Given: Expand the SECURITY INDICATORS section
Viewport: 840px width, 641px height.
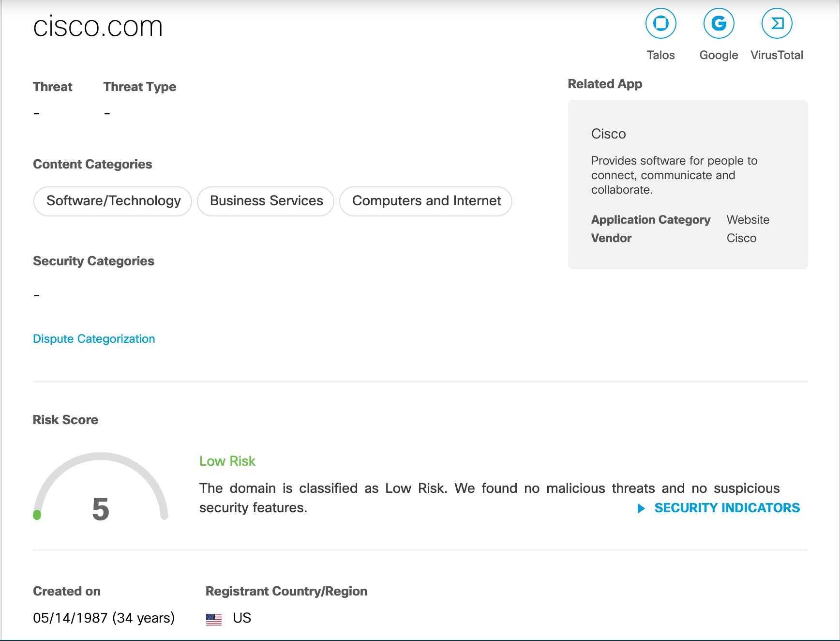Looking at the screenshot, I should (727, 508).
